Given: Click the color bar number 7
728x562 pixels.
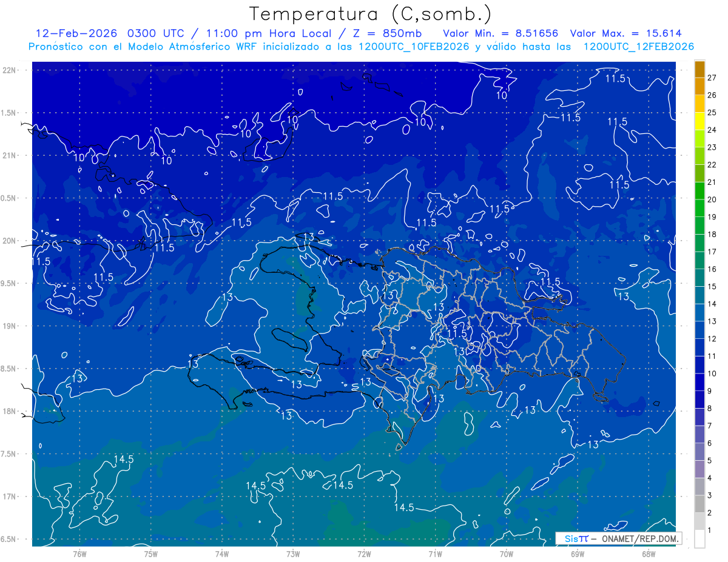Looking at the screenshot, I should 709,426.
